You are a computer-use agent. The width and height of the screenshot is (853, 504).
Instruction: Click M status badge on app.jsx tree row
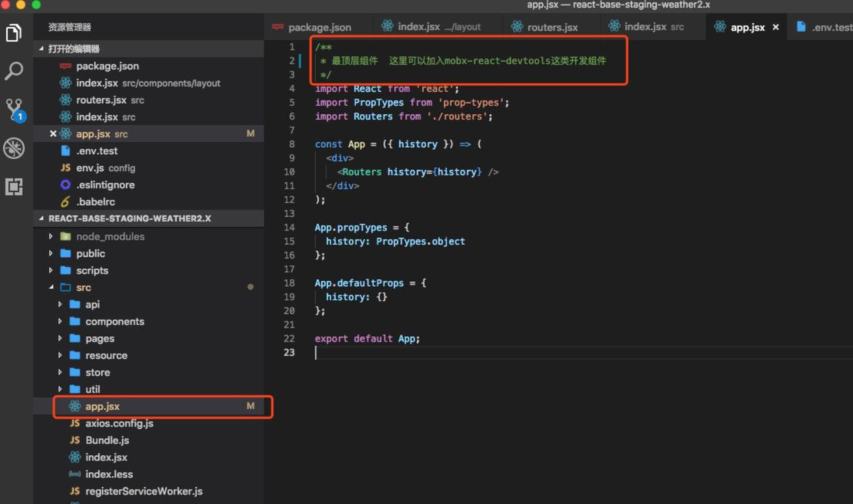[x=250, y=406]
